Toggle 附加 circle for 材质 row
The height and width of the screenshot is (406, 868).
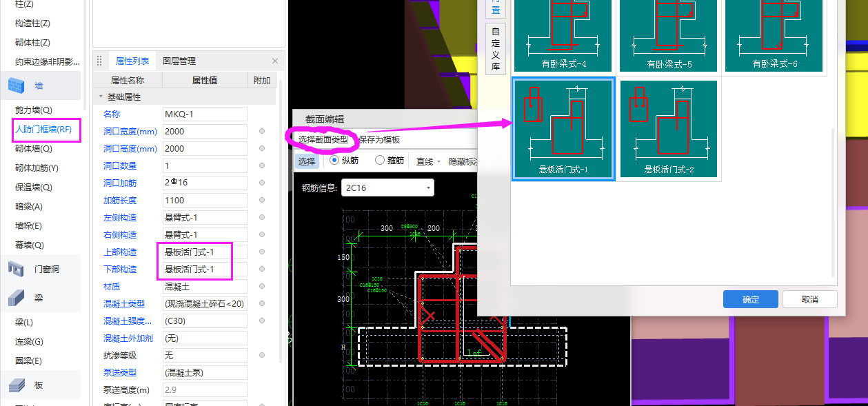(262, 286)
